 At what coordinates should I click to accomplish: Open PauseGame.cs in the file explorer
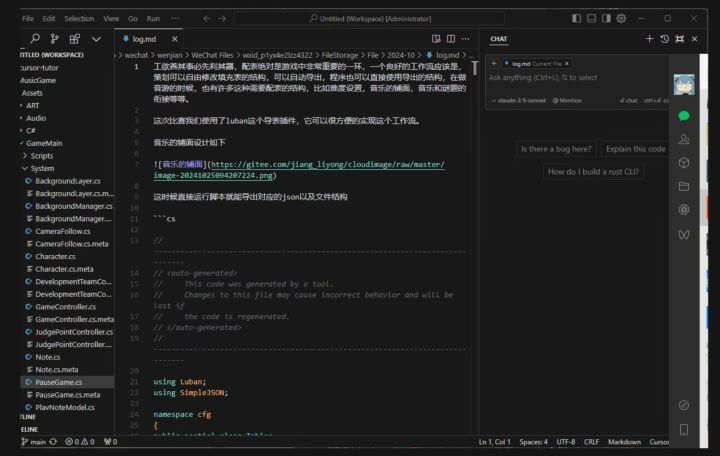[58, 381]
